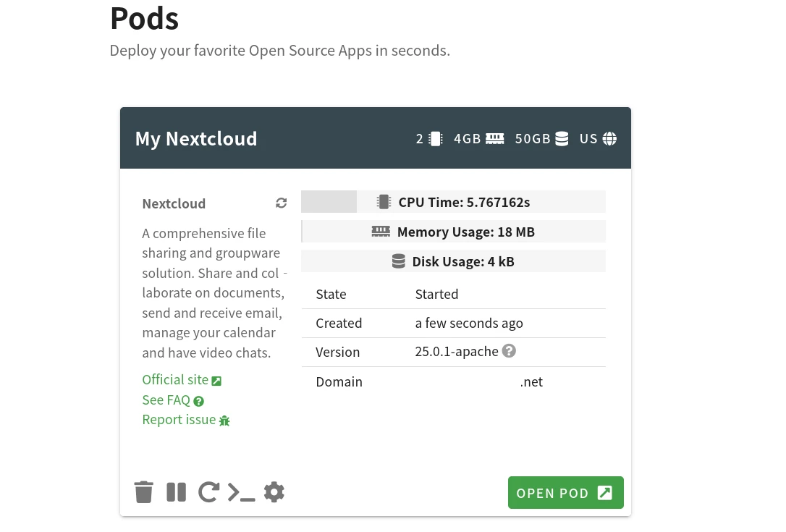The height and width of the screenshot is (532, 786).
Task: Delete the My Nextcloud pod via trash icon
Action: tap(144, 492)
